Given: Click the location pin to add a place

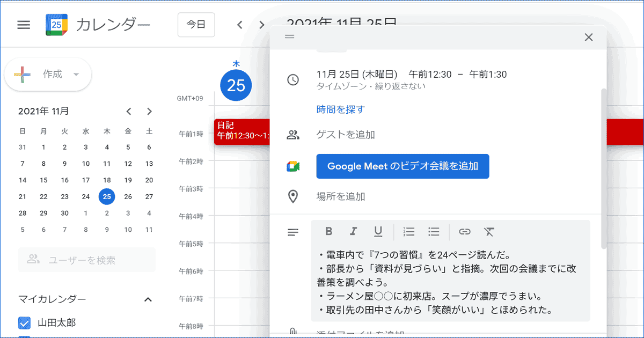Looking at the screenshot, I should click(x=292, y=196).
